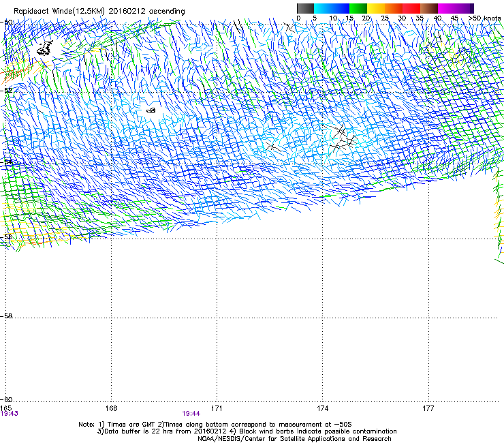Click the legend tick label '40'

[437, 18]
